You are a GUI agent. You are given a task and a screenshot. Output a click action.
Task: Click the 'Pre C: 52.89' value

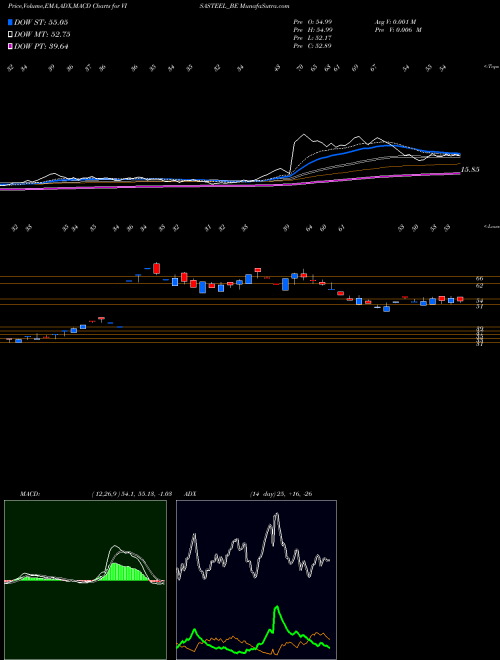(312, 46)
